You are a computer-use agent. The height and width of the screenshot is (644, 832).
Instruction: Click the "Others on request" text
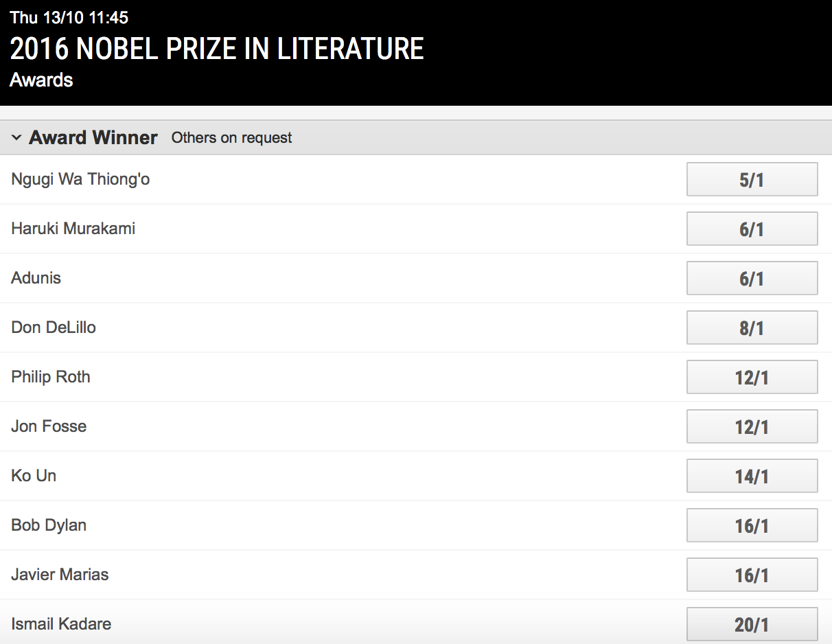click(231, 138)
